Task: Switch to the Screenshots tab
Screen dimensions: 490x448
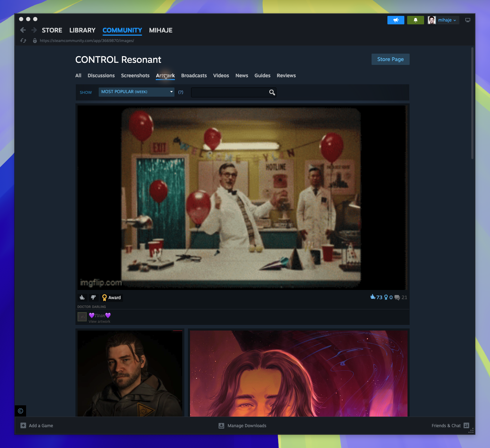Action: 135,75
